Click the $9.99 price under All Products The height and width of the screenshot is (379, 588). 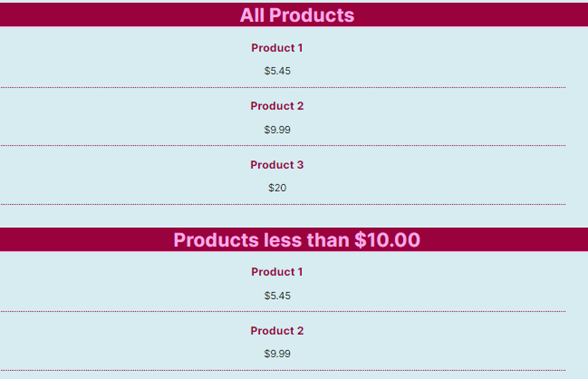[x=277, y=129]
